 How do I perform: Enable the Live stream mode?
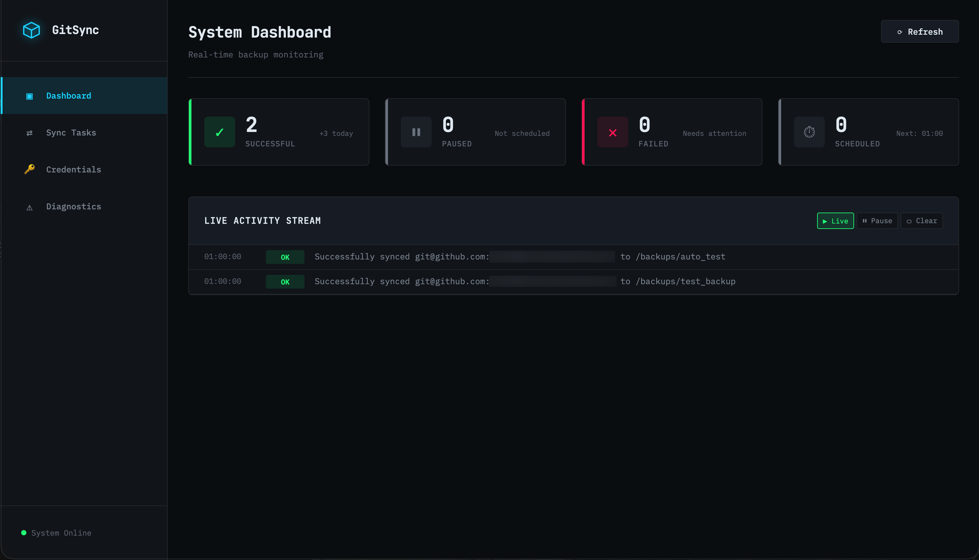835,221
